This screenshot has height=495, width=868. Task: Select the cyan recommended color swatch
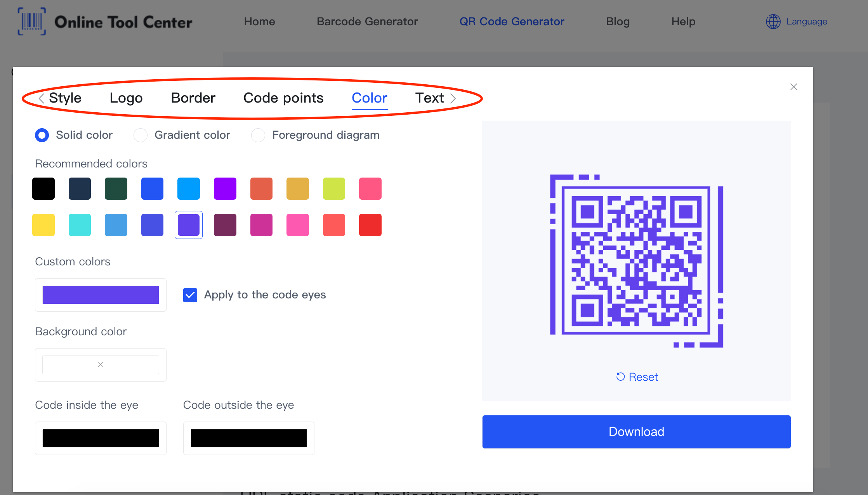point(81,225)
